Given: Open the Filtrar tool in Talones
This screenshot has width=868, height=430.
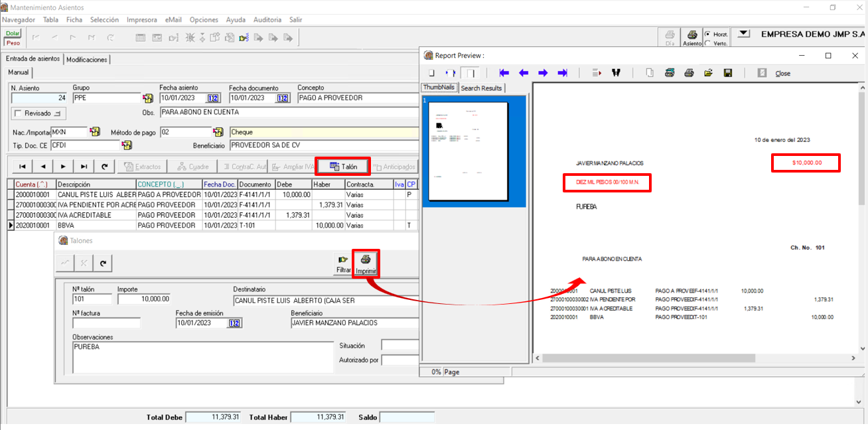Looking at the screenshot, I should [x=343, y=264].
